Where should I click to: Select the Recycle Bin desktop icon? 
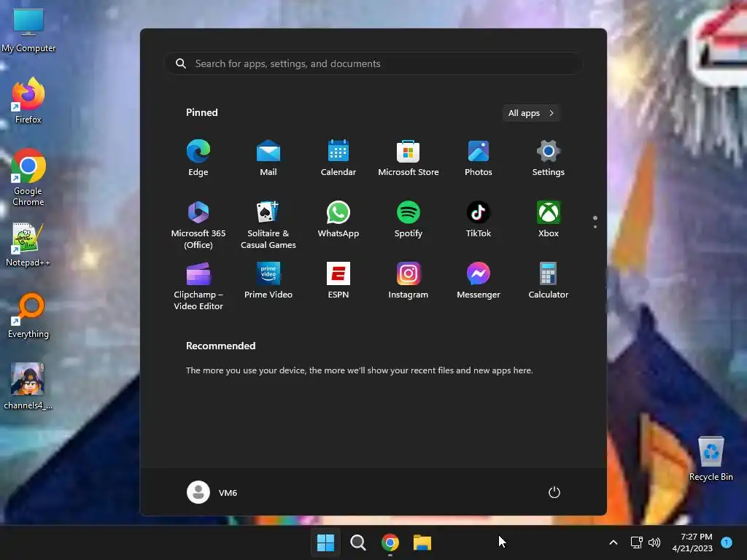point(711,459)
